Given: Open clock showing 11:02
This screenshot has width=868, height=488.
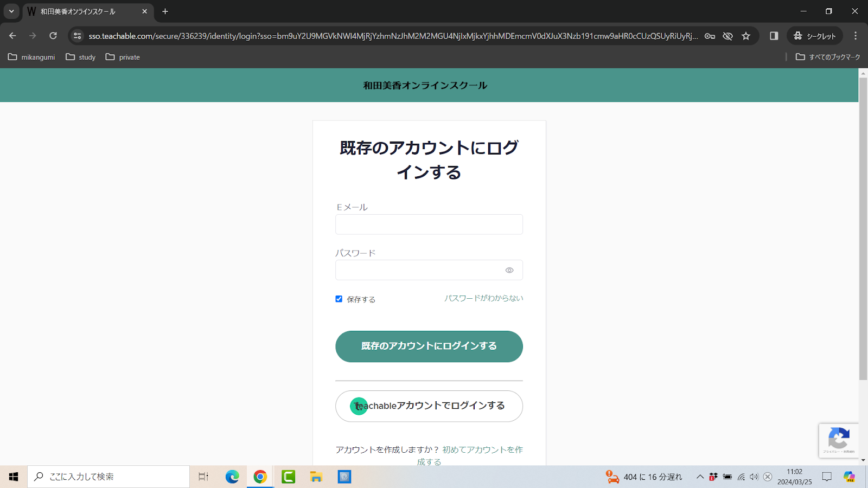Looking at the screenshot, I should pyautogui.click(x=795, y=477).
